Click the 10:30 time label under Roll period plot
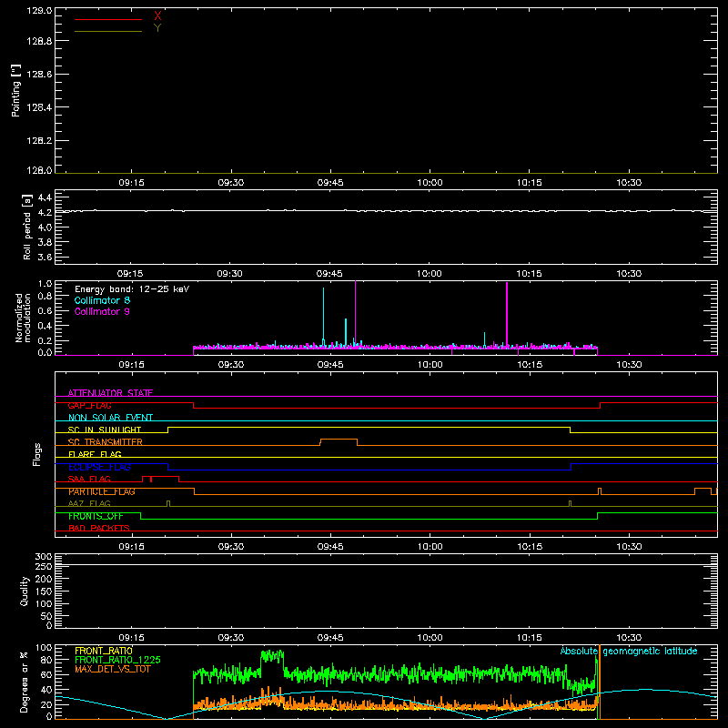 click(629, 274)
